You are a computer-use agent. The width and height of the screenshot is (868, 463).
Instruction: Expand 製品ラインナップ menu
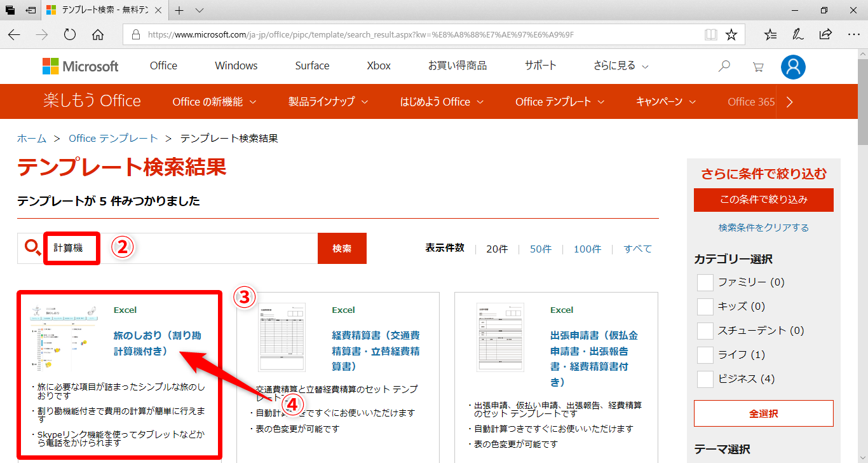pos(330,102)
